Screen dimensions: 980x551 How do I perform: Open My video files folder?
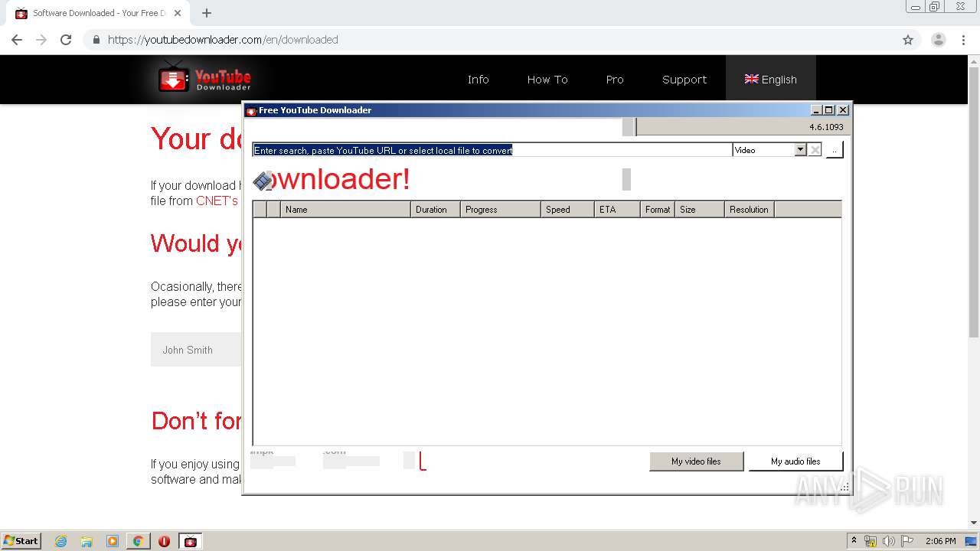[696, 461]
